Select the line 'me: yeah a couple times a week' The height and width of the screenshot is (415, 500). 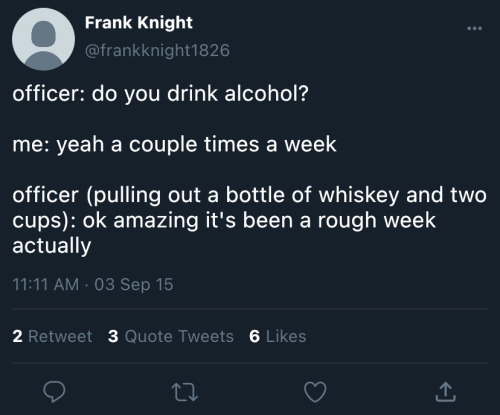click(174, 144)
